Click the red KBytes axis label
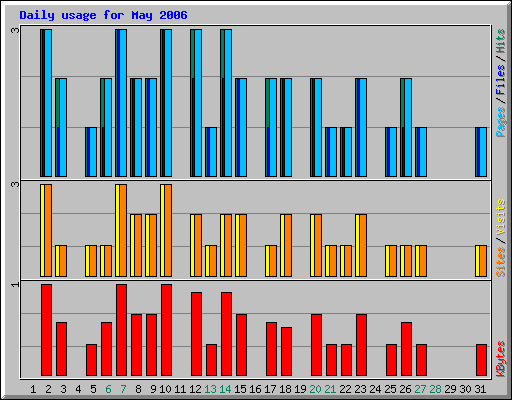512x400 pixels. click(x=500, y=359)
